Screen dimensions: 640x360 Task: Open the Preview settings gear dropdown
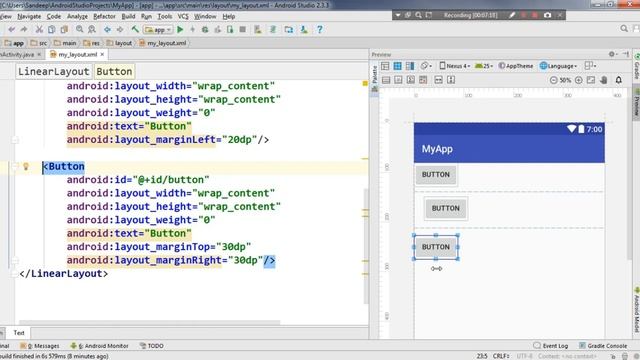point(613,54)
